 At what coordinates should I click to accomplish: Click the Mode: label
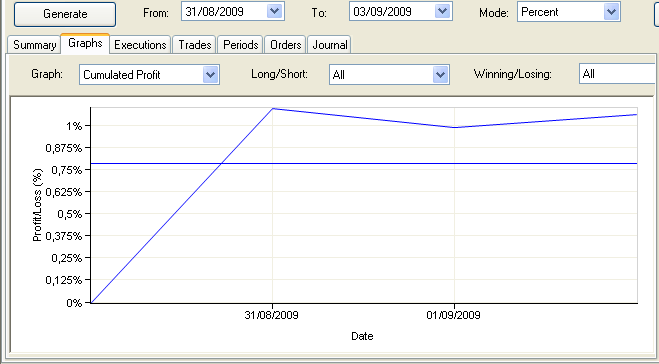tap(494, 13)
